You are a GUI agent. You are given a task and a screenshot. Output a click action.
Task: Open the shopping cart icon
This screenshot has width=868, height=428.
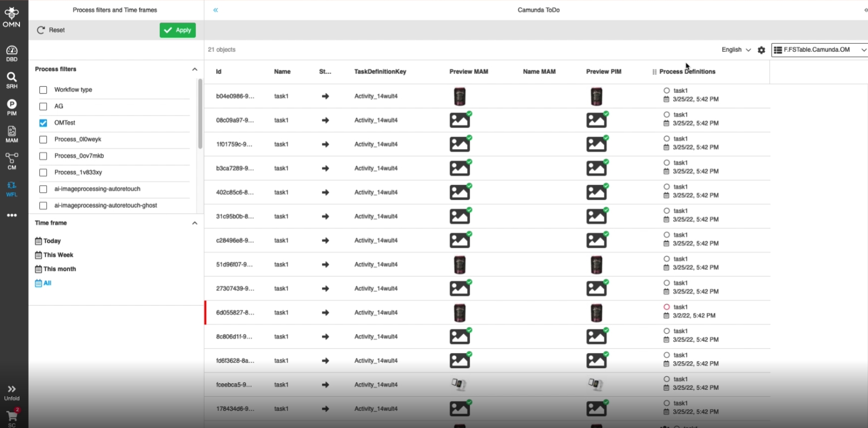pyautogui.click(x=12, y=417)
